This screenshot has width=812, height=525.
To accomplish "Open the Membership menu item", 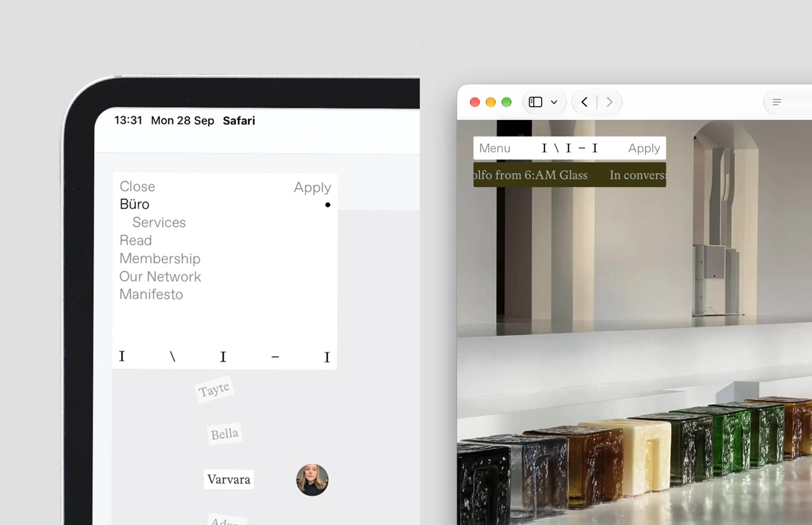I will coord(160,259).
